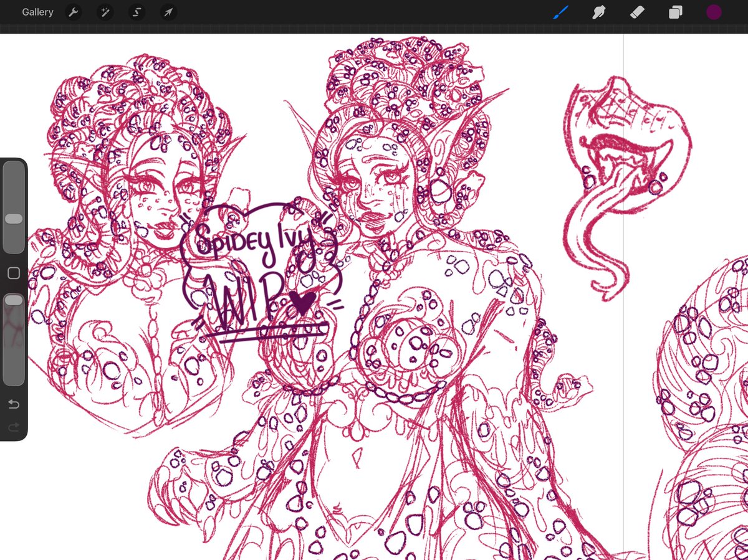Redo the last undone stroke

point(13,427)
